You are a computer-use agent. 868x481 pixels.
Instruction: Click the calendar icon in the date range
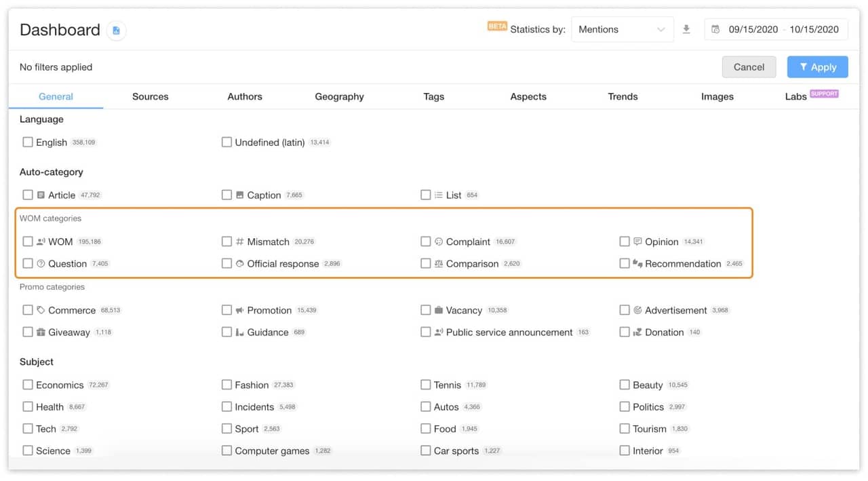[714, 29]
